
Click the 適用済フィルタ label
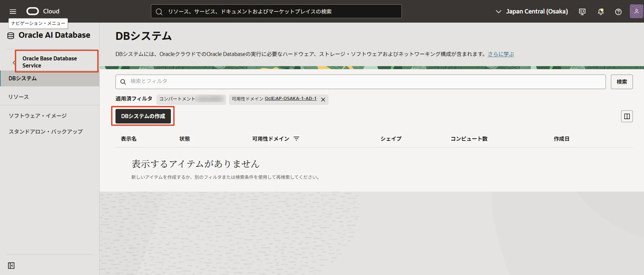[134, 99]
